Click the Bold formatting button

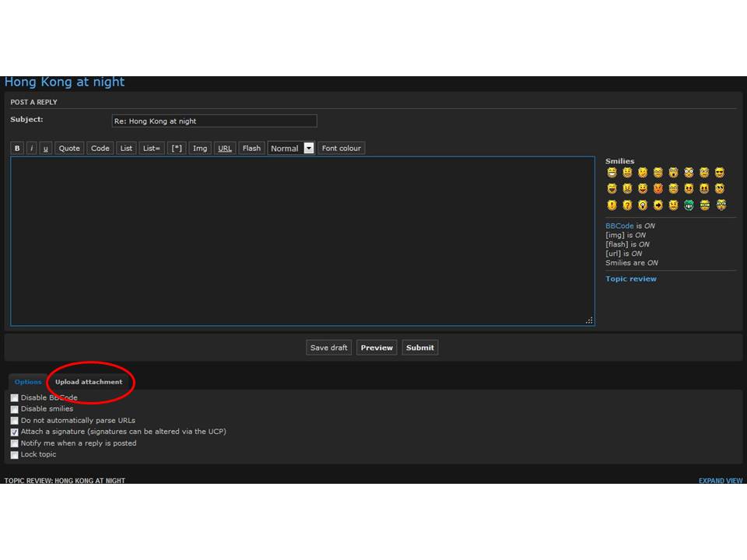pyautogui.click(x=17, y=149)
